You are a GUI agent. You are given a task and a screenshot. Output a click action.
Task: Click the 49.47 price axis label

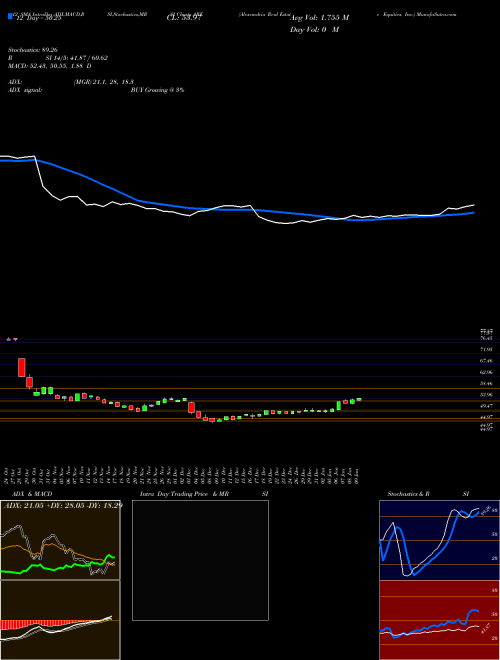point(487,406)
